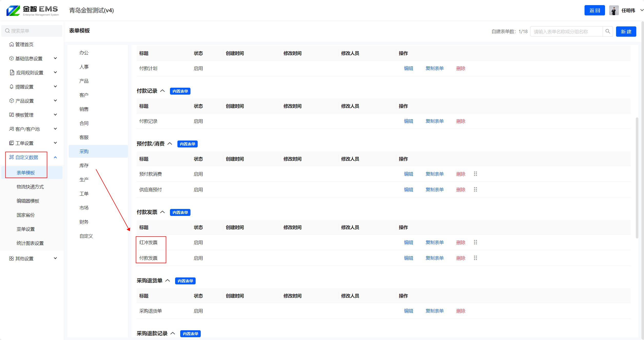Click the 金智 EMS logo
This screenshot has height=340, width=644.
pyautogui.click(x=33, y=11)
